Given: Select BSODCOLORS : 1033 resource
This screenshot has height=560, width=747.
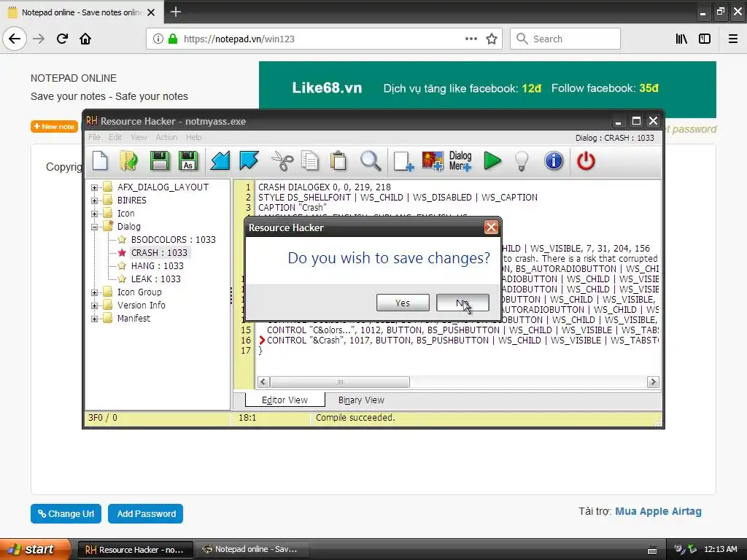Looking at the screenshot, I should tap(173, 239).
